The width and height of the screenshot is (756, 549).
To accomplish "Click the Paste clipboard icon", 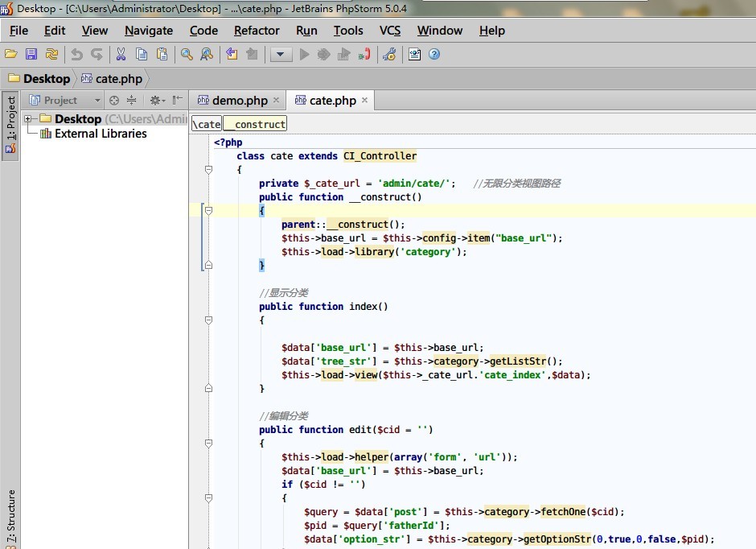I will tap(162, 55).
